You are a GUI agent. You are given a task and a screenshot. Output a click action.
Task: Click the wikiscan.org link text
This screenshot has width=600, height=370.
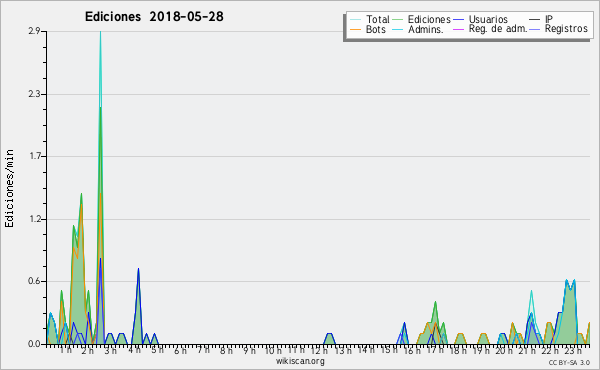300,361
